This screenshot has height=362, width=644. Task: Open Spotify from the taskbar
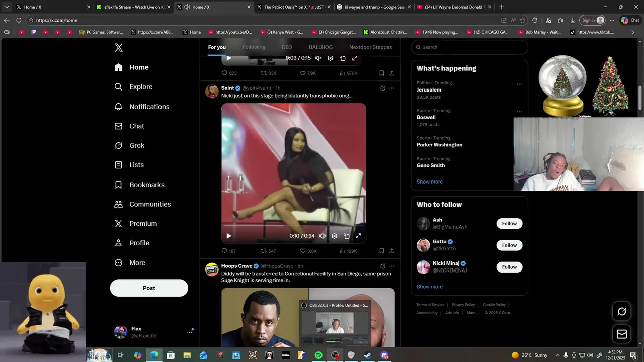point(318,355)
